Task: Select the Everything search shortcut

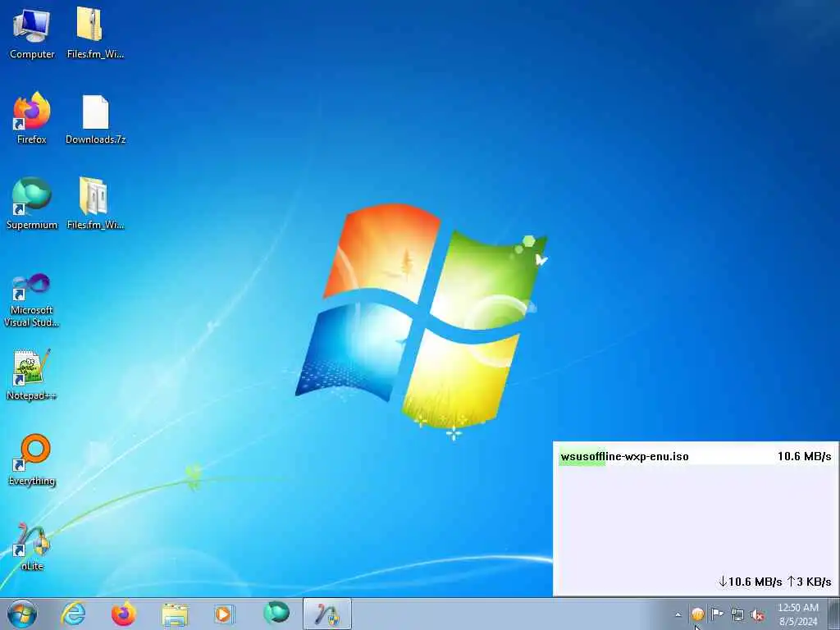Action: pyautogui.click(x=32, y=459)
